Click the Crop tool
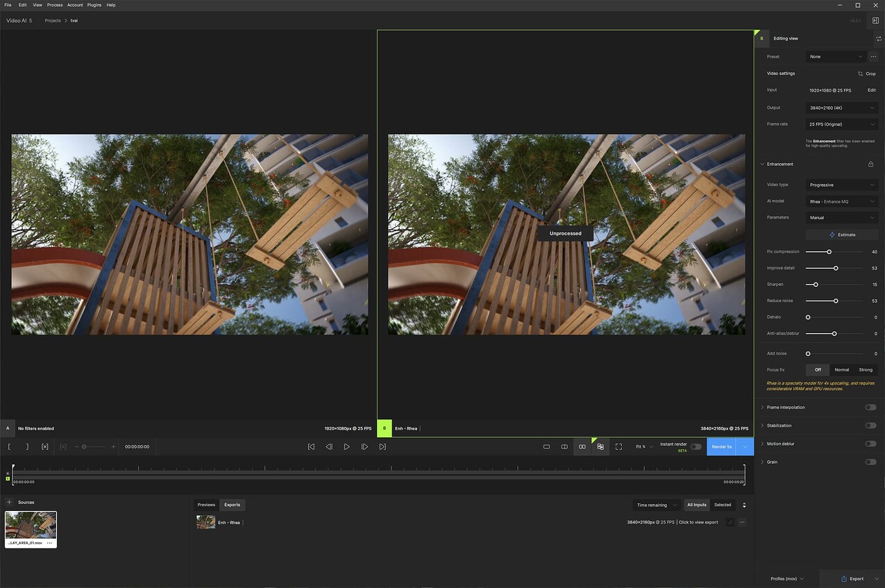 pyautogui.click(x=866, y=74)
